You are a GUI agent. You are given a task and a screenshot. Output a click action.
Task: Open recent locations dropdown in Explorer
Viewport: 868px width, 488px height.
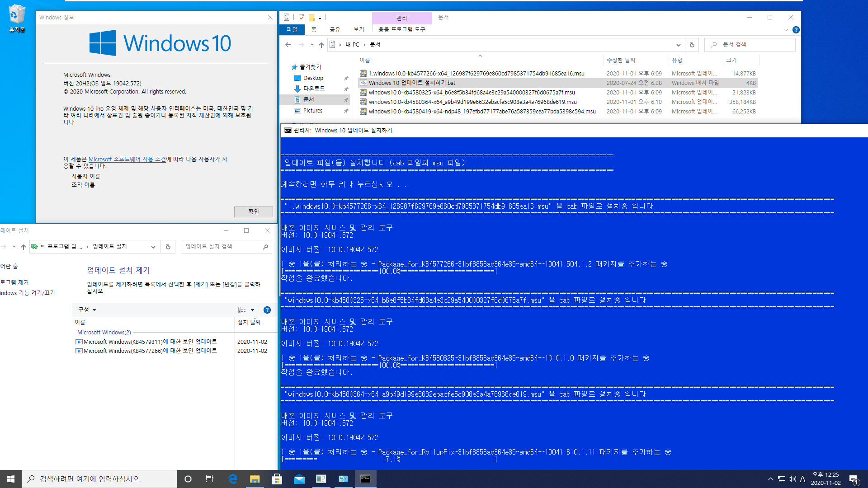312,45
